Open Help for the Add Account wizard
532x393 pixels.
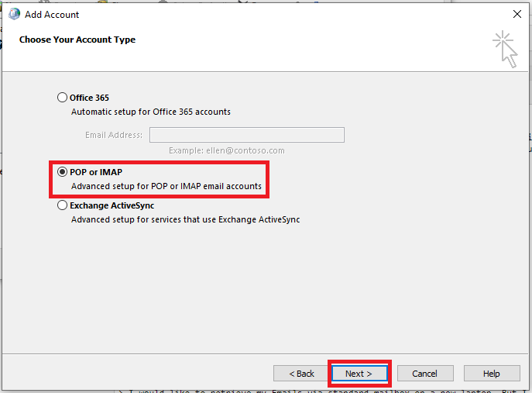tap(491, 374)
